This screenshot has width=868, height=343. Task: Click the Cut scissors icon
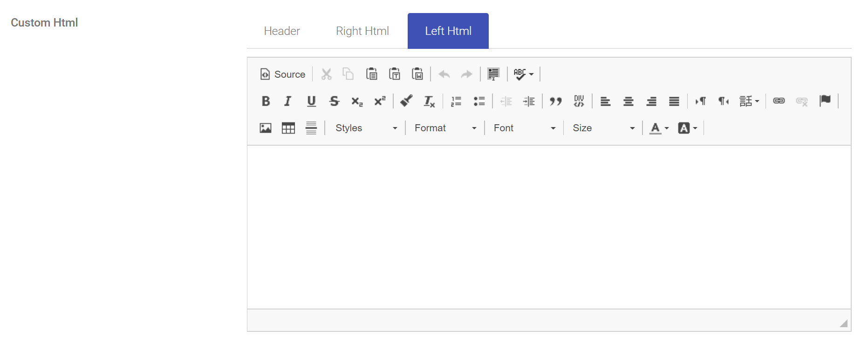point(326,74)
